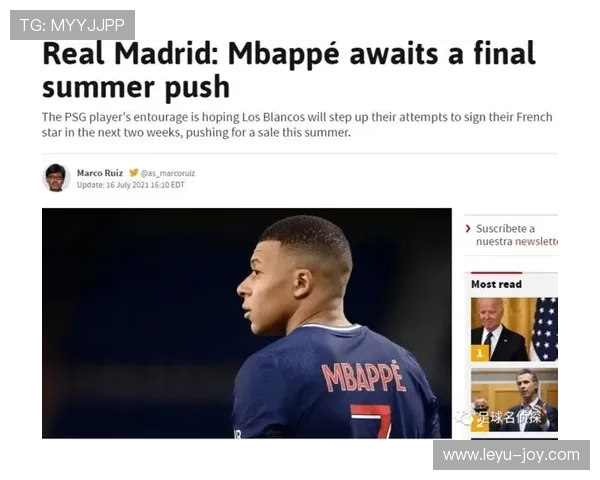Open the @as_marcoruiz Twitter handle link
The image size is (600, 480).
pyautogui.click(x=168, y=173)
